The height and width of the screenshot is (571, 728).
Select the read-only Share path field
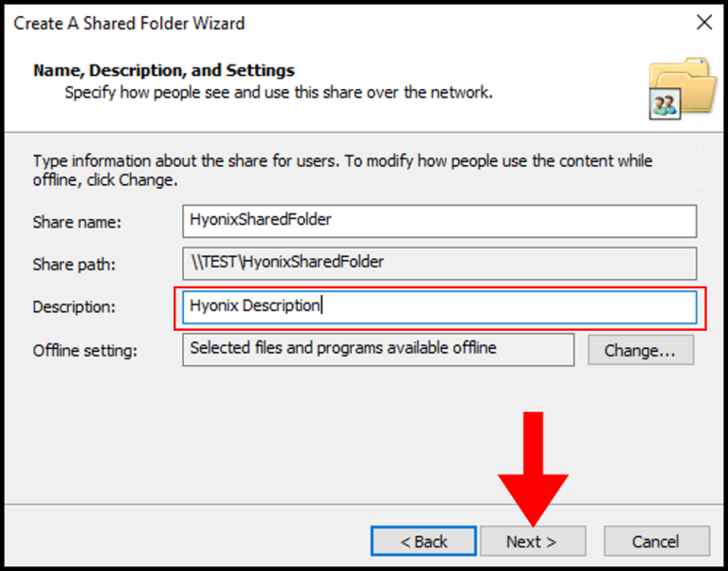point(439,264)
